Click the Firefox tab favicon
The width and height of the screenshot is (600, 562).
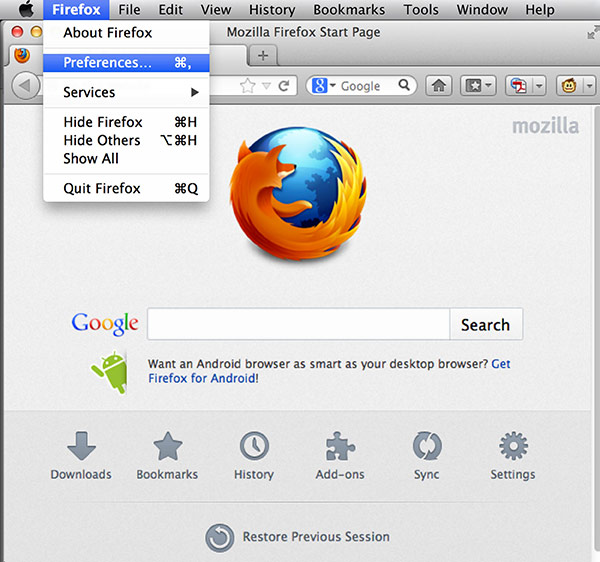pyautogui.click(x=22, y=55)
